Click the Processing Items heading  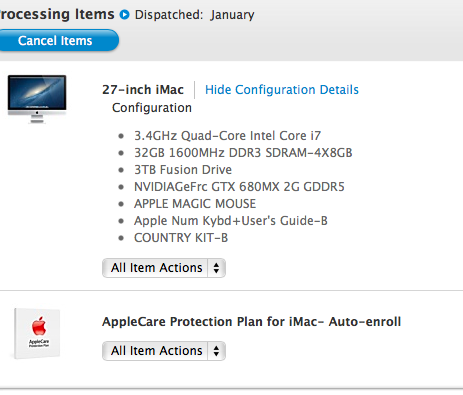click(57, 14)
